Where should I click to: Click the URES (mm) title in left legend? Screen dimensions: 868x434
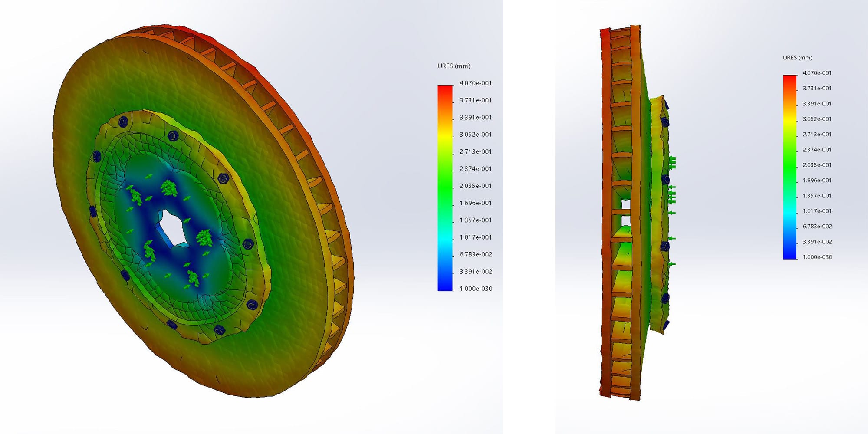(454, 66)
